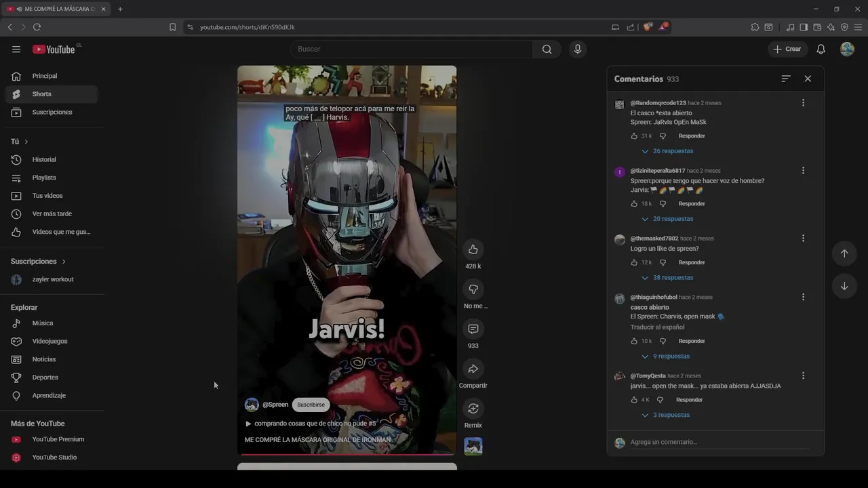Open the Crear button
This screenshot has width=868, height=488.
[787, 49]
